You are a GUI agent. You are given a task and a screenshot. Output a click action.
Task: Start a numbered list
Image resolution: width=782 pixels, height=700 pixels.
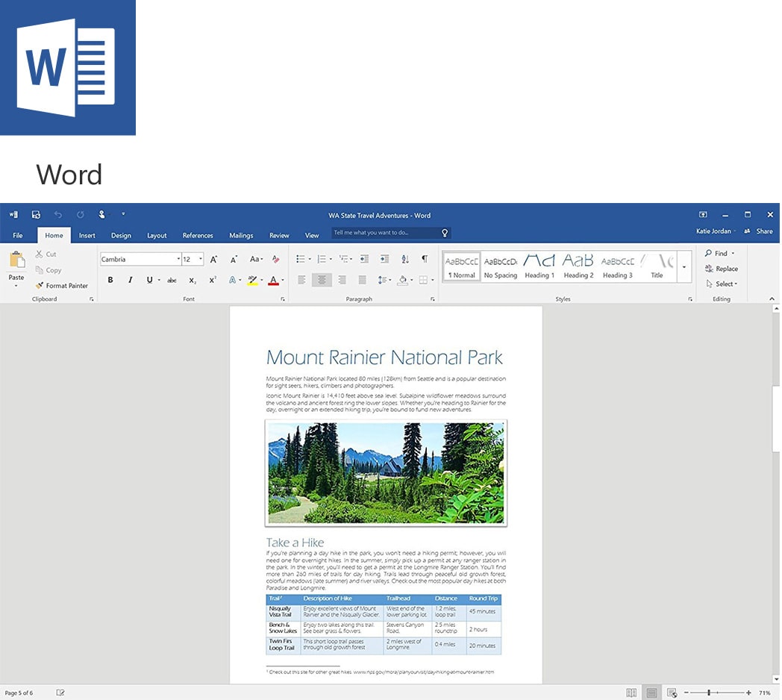(322, 259)
